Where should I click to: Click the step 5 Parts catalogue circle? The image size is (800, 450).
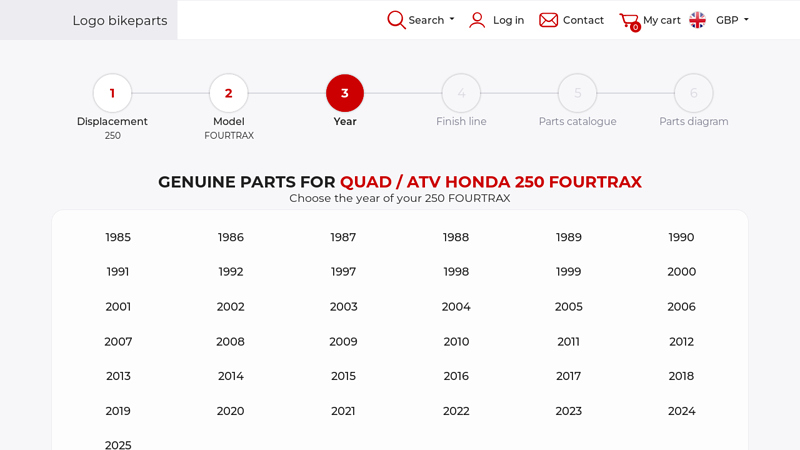(x=578, y=93)
